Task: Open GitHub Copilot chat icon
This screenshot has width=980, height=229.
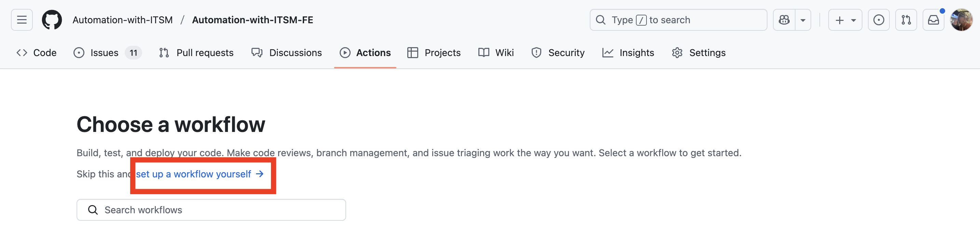Action: (784, 20)
